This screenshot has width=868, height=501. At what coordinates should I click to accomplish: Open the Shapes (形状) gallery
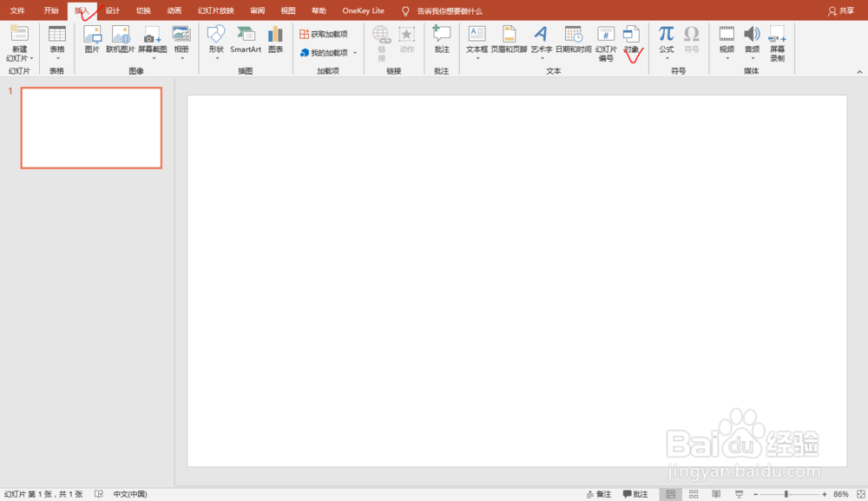(x=216, y=43)
